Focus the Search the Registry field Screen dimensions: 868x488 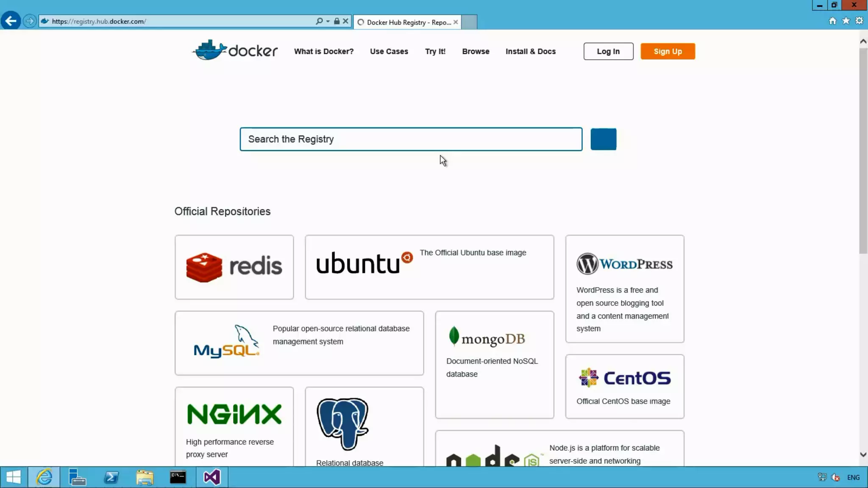tap(411, 139)
